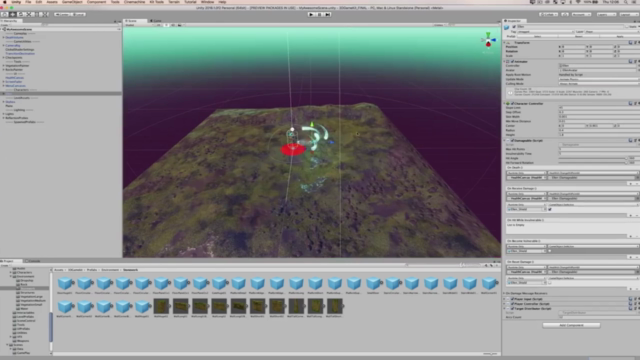Image resolution: width=640 pixels, height=360 pixels.
Task: Open Damageable script help icon
Action: [630, 140]
